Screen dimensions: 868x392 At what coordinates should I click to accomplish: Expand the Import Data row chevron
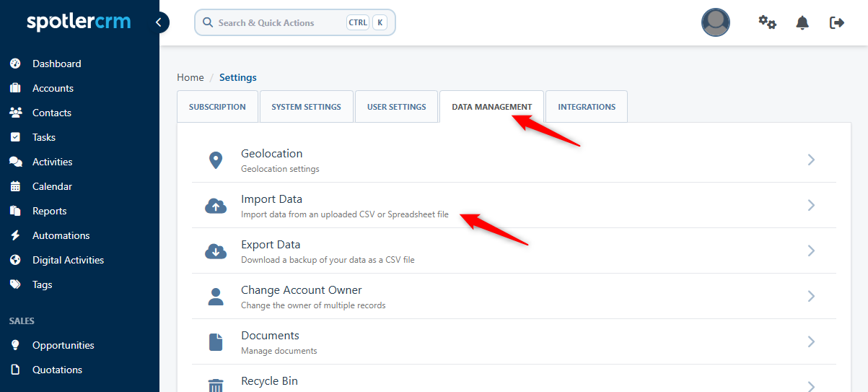811,205
